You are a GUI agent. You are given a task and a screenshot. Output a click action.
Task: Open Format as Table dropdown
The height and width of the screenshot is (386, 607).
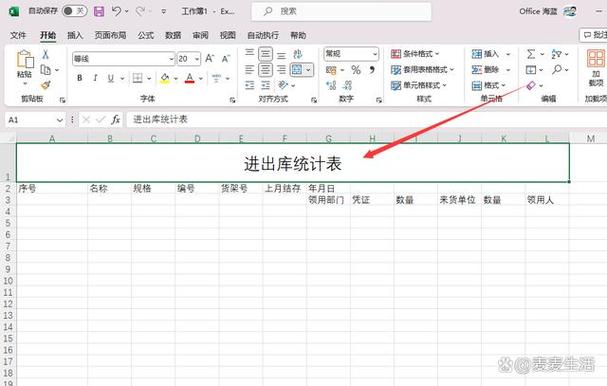point(422,70)
